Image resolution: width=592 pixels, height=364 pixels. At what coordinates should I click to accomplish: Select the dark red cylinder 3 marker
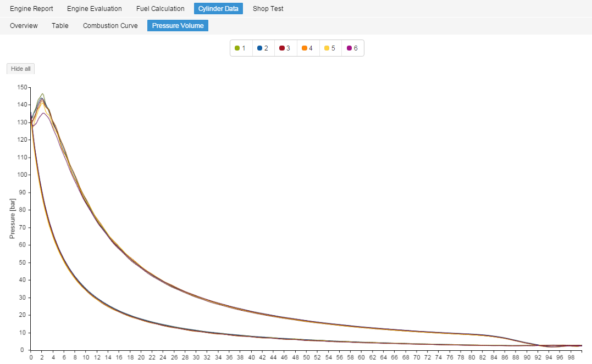tap(281, 48)
